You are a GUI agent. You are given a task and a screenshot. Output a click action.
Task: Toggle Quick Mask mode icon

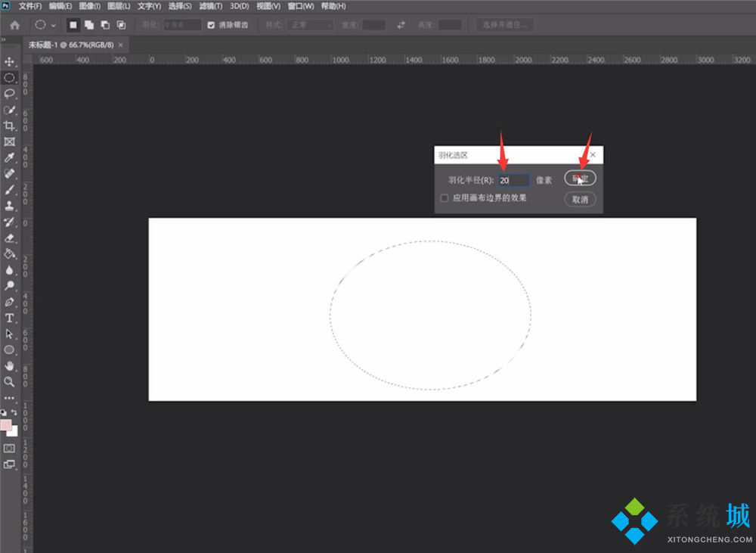tap(10, 448)
